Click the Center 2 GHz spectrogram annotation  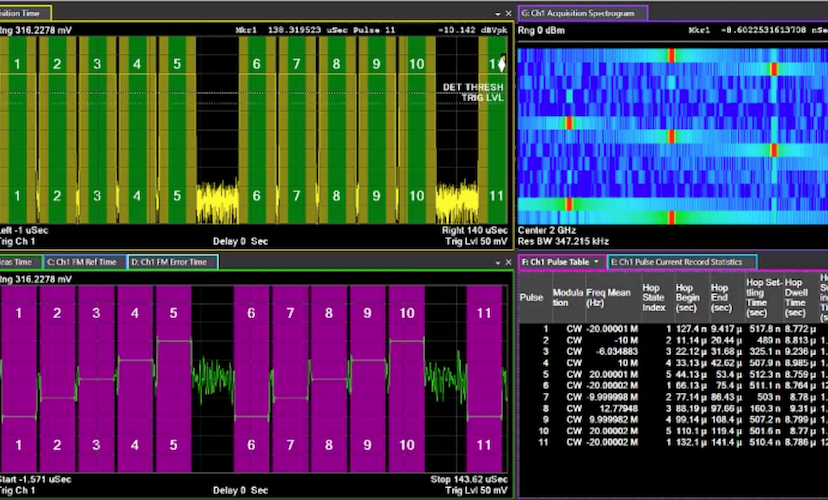click(x=547, y=230)
